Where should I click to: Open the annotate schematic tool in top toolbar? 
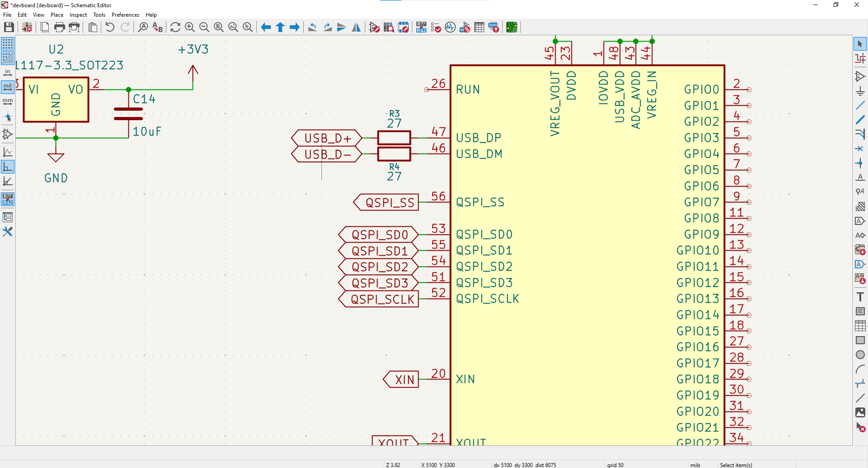click(421, 28)
